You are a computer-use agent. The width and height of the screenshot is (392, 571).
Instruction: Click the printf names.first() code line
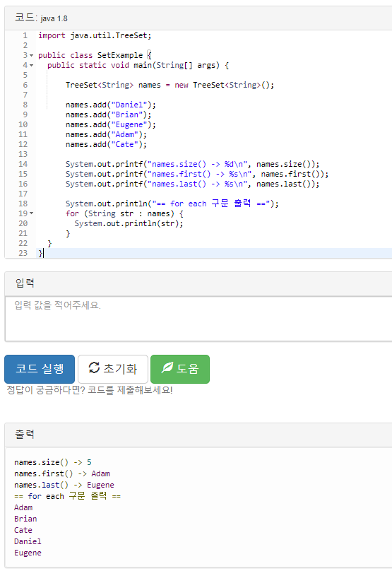[x=197, y=174]
